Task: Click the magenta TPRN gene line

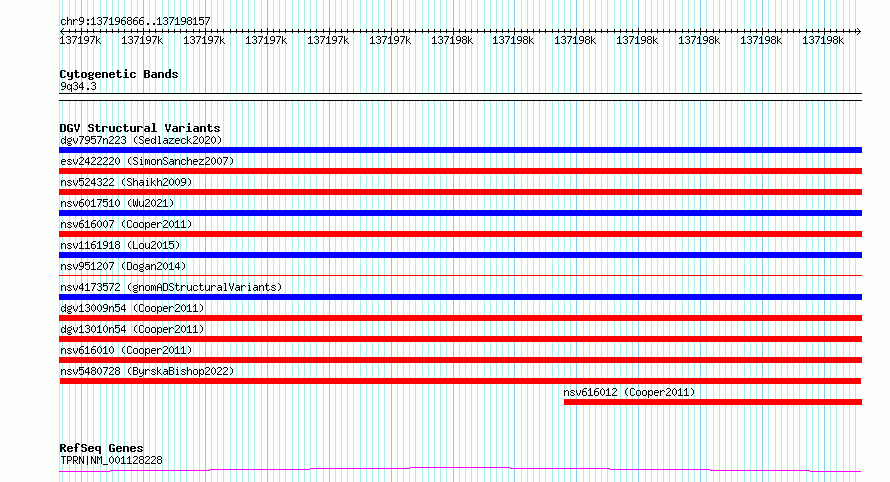Action: 460,470
